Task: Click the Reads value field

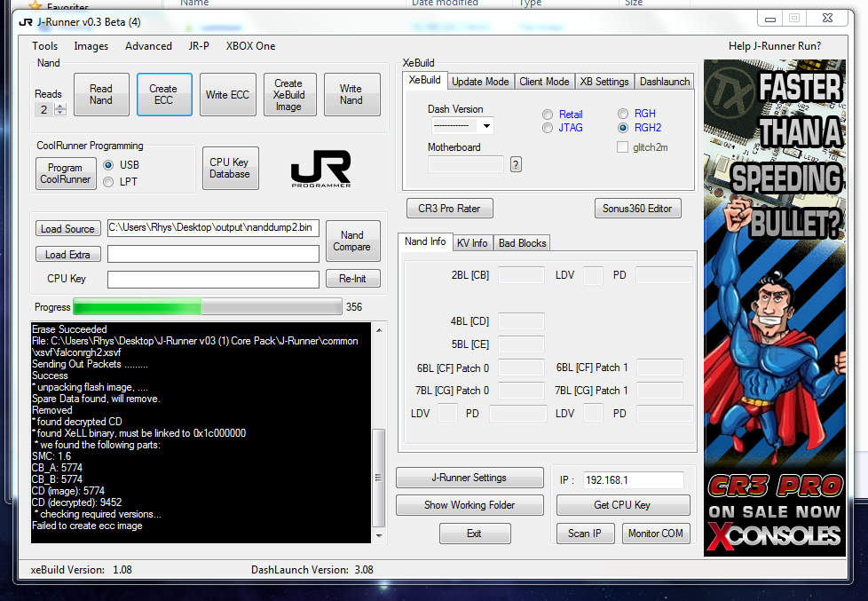Action: coord(45,109)
